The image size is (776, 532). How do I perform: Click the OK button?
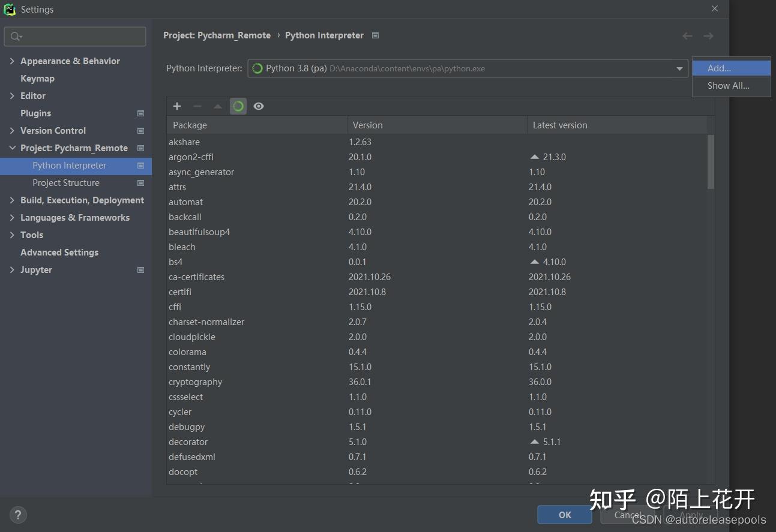point(564,515)
